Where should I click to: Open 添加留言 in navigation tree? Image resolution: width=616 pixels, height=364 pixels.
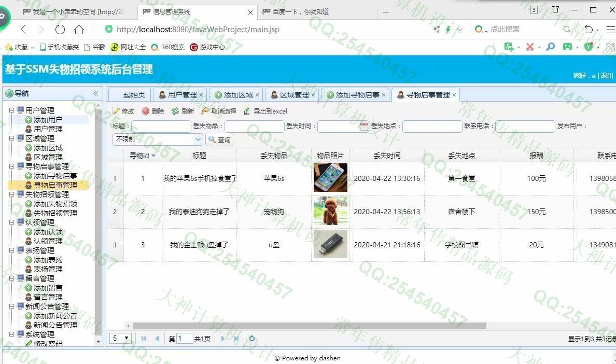[x=48, y=288]
